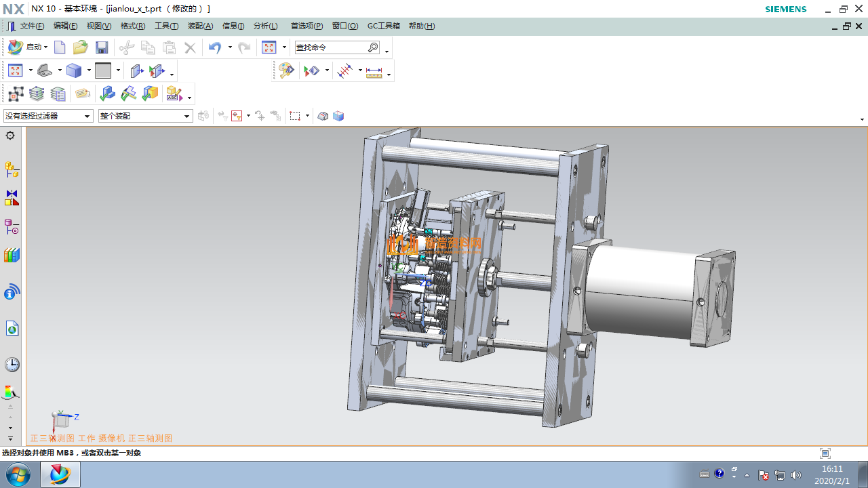The height and width of the screenshot is (488, 868).
Task: Open the 装配(A) menu
Action: 200,26
